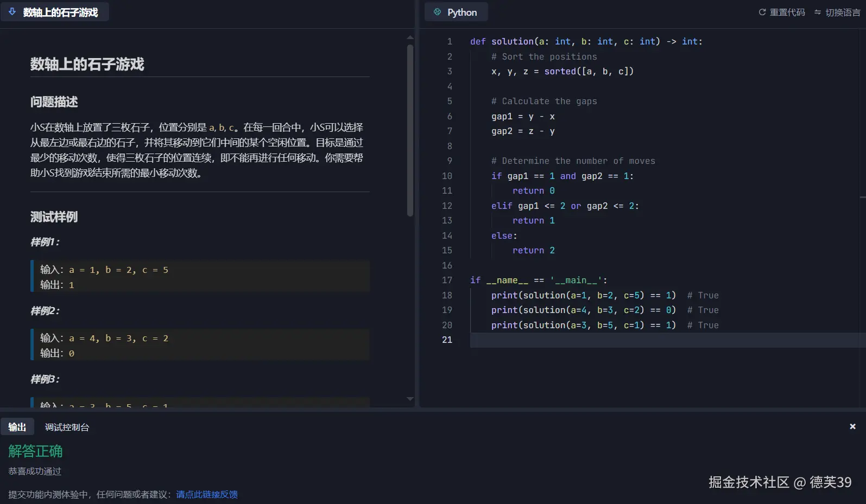Click the 'return 2' statement
866x504 pixels.
point(534,250)
